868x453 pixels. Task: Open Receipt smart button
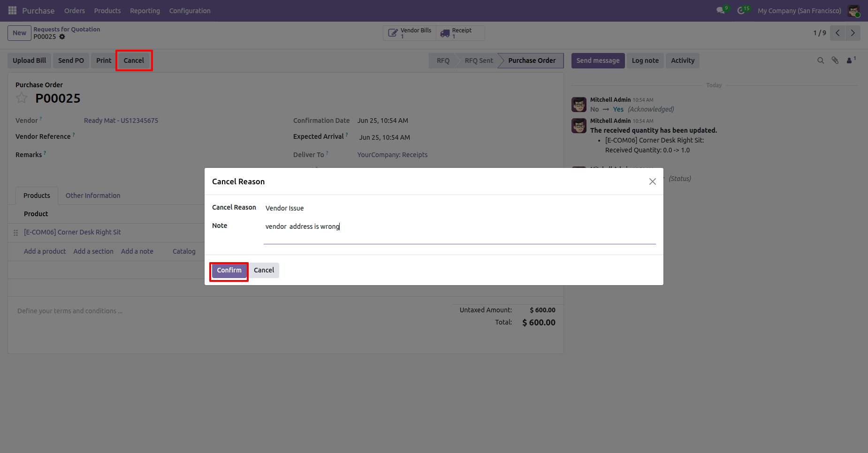460,33
